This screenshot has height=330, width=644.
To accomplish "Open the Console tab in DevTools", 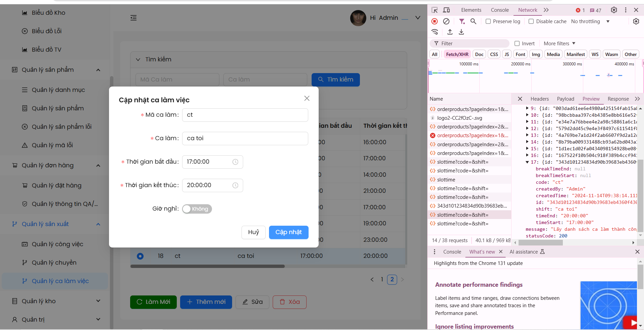I will [x=499, y=10].
